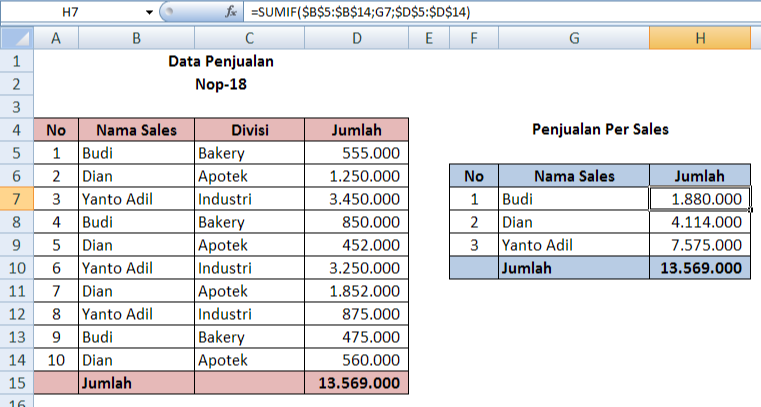761x407 pixels.
Task: Select row 7 header
Action: point(17,198)
